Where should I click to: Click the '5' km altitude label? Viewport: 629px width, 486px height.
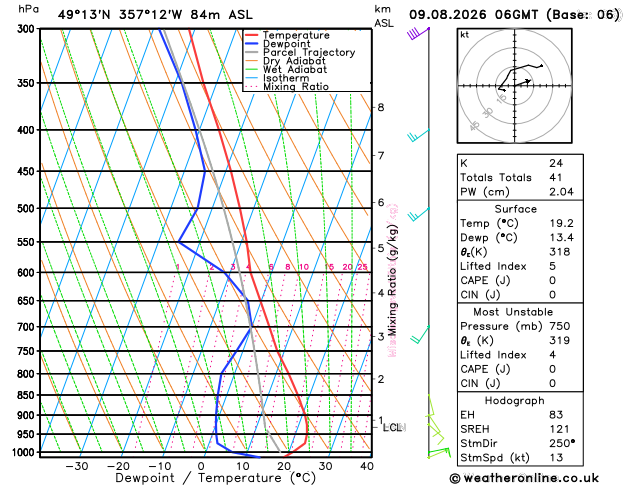coord(381,248)
